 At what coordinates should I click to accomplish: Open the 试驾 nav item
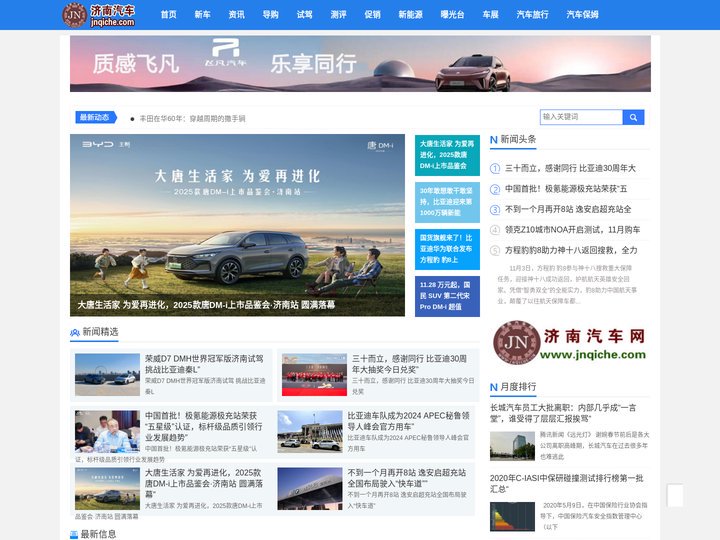click(x=304, y=15)
